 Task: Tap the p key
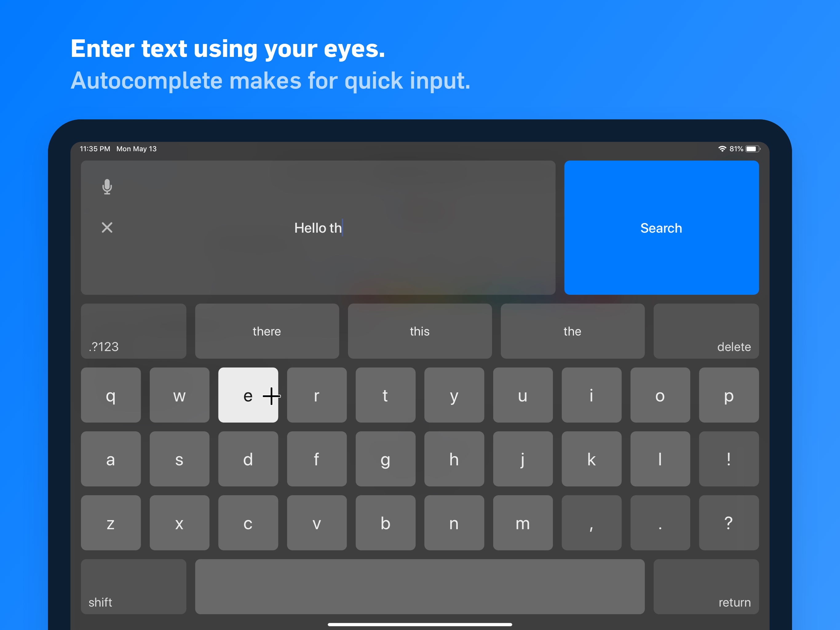[x=729, y=395]
